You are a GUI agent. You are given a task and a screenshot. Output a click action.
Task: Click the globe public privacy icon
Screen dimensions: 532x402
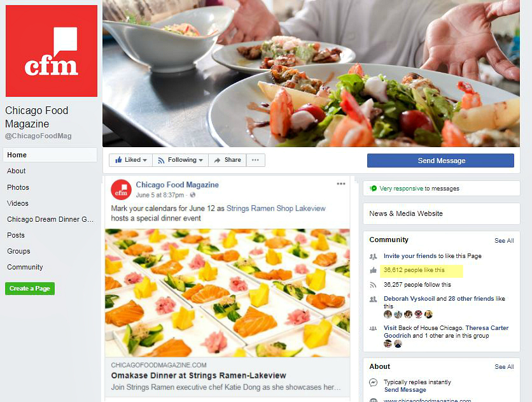tap(193, 195)
